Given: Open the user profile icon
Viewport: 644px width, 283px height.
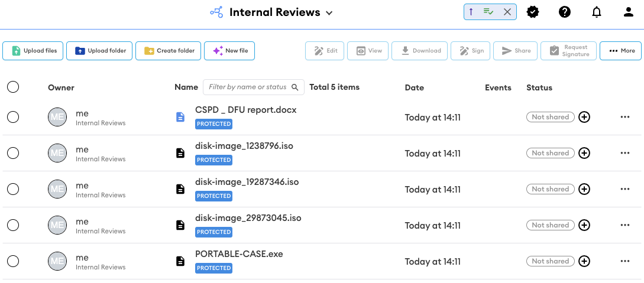Looking at the screenshot, I should [x=629, y=12].
